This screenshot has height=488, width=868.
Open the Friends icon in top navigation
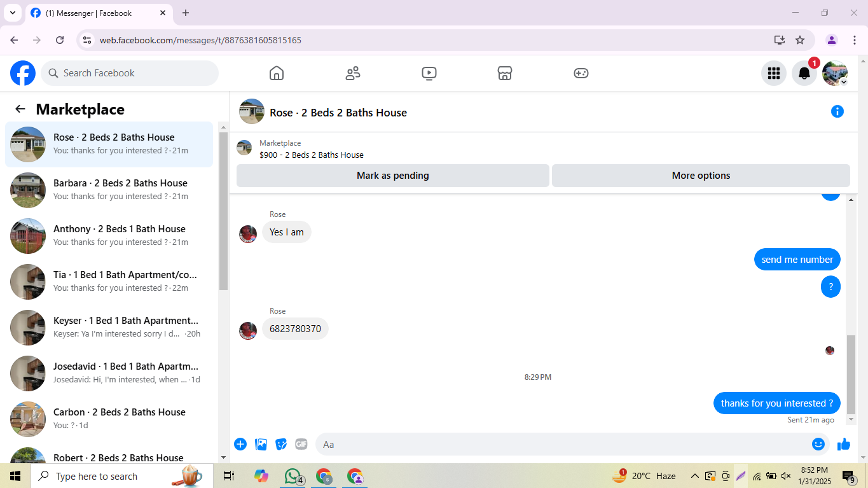353,73
